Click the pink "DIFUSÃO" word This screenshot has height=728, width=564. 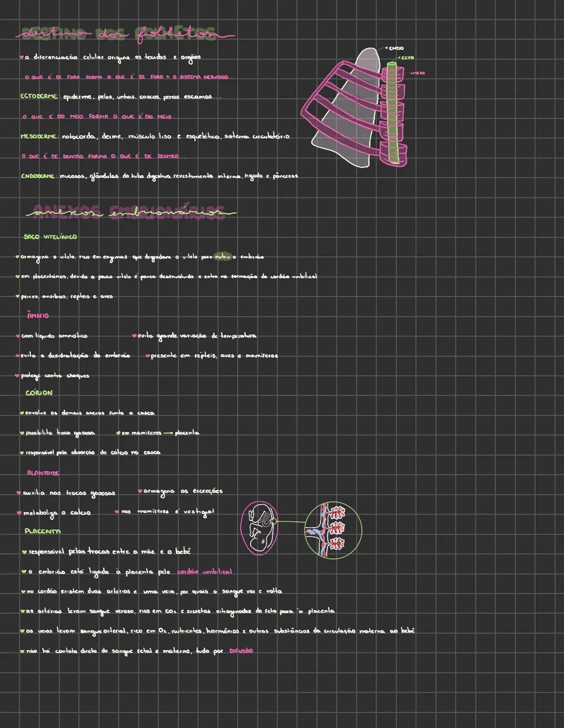[241, 651]
